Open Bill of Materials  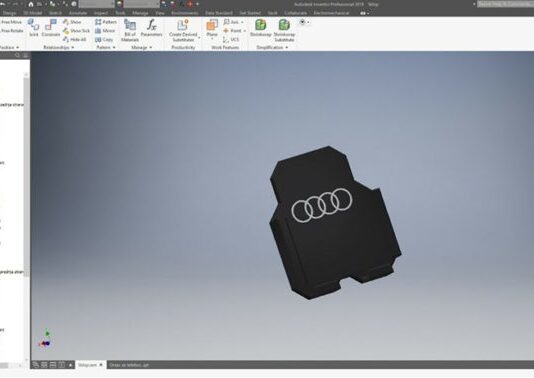pos(130,30)
